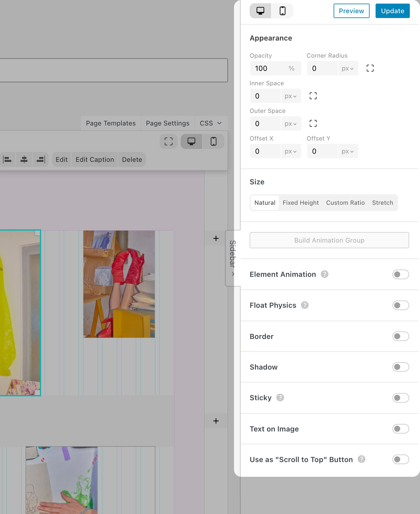This screenshot has height=514, width=420.
Task: Open Inner Space unit dropdown
Action: pyautogui.click(x=291, y=96)
